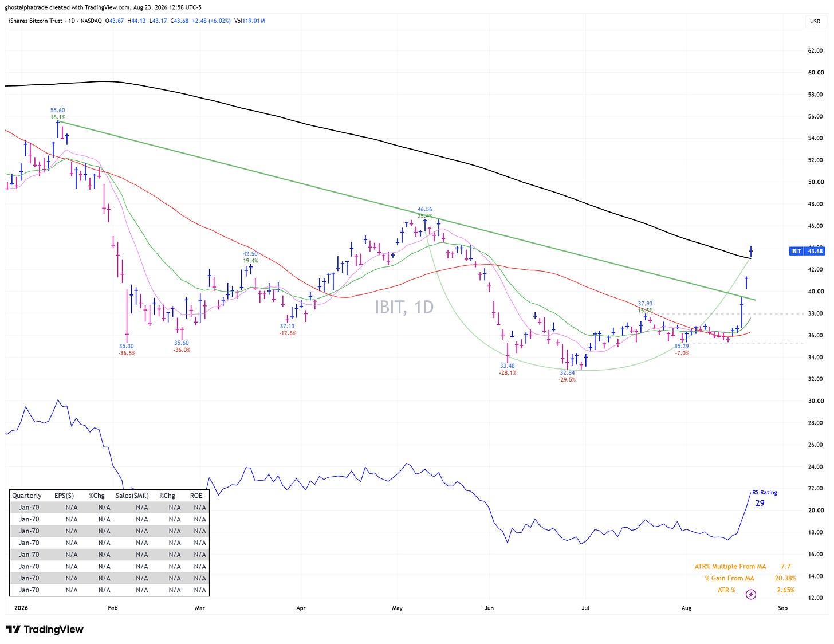Click the Aug time axis label
This screenshot has height=644, width=834.
tap(687, 608)
